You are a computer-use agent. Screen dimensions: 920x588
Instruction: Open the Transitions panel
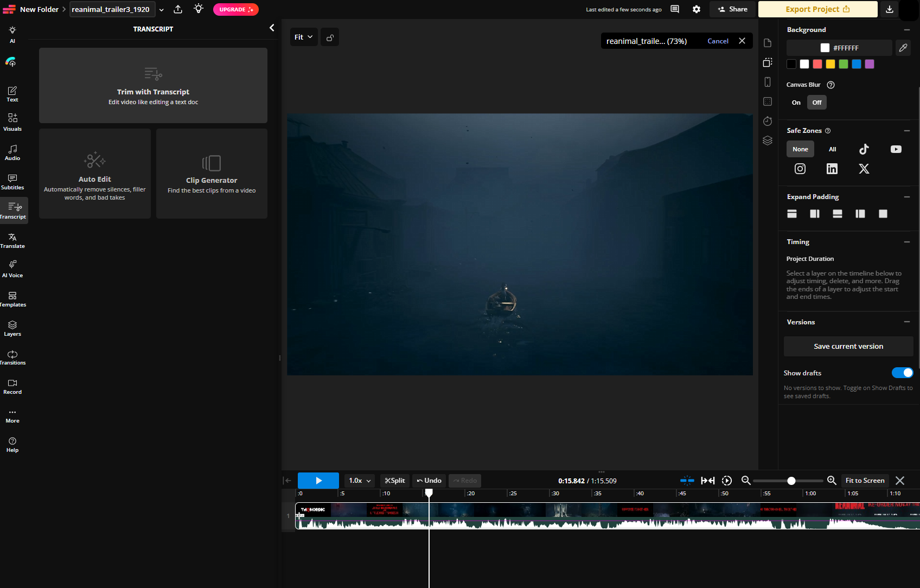12,357
